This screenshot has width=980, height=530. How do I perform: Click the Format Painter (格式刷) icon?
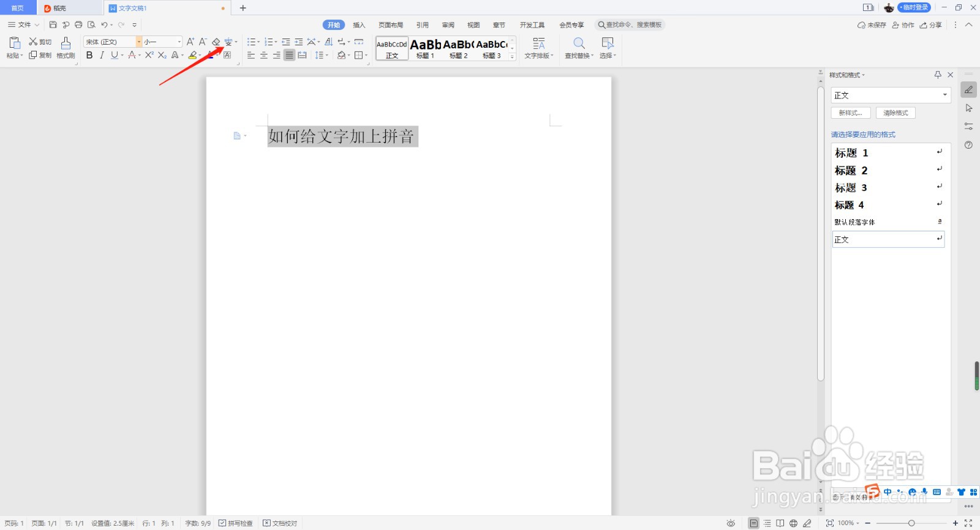point(66,42)
